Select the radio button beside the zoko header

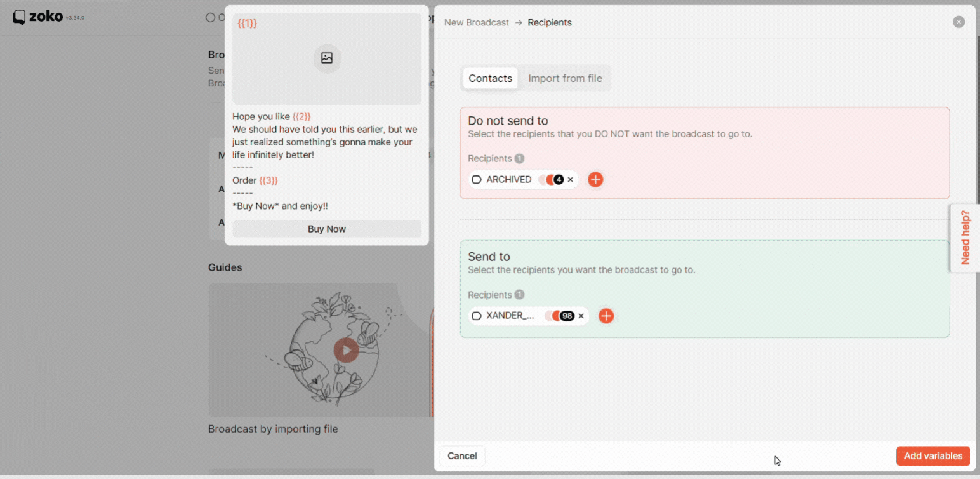210,18
